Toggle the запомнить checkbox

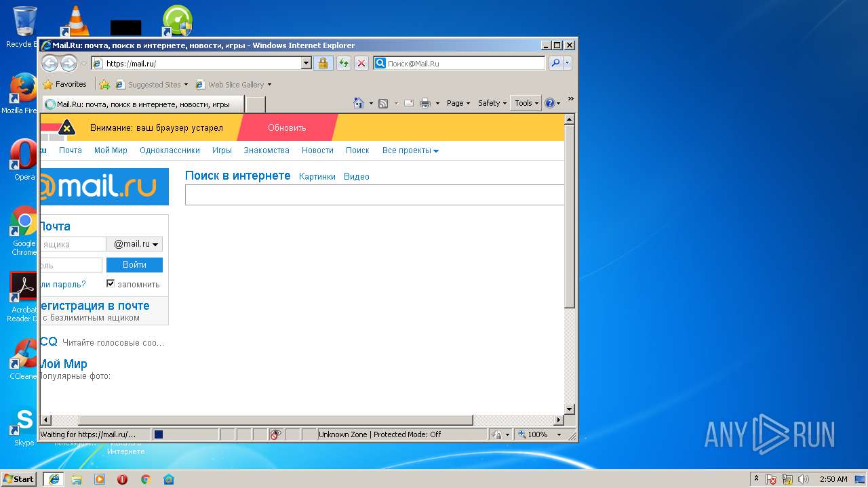111,283
